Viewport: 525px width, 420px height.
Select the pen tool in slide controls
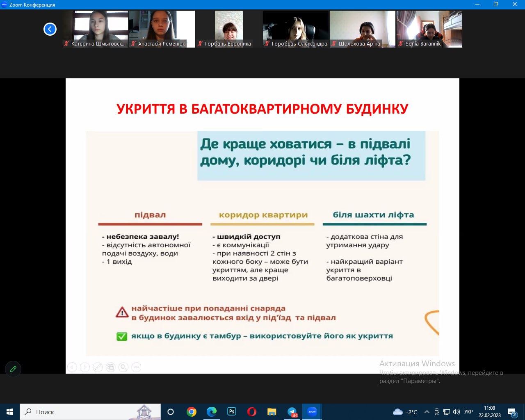pos(98,367)
